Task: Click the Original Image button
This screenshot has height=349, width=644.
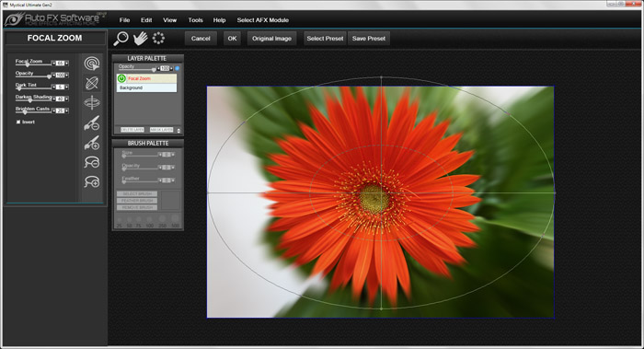Action: [271, 39]
